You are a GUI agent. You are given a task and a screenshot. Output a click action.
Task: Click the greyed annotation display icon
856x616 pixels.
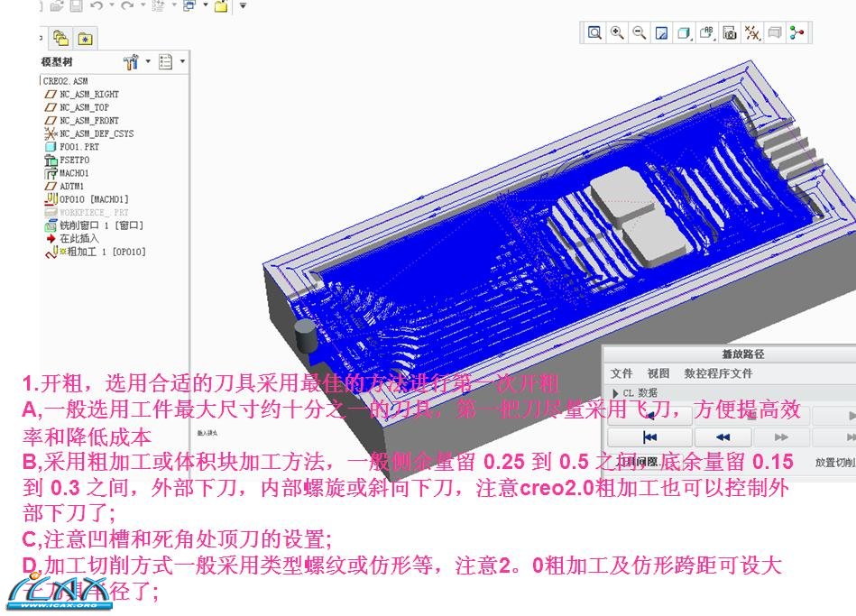(775, 33)
